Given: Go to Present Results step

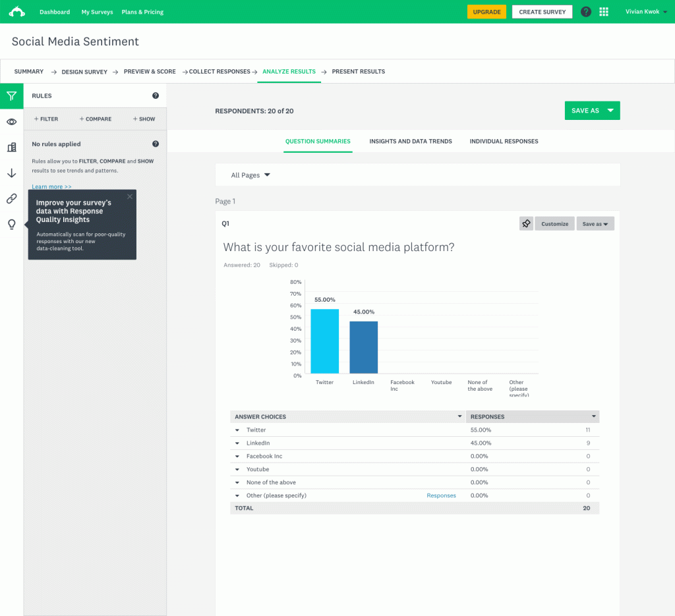Looking at the screenshot, I should 358,71.
